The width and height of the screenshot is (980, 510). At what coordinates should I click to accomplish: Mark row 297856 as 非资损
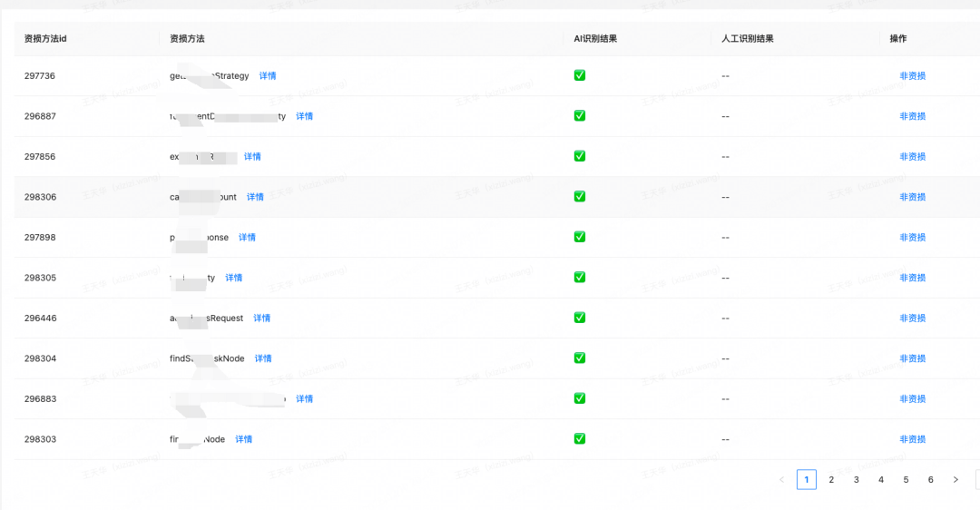913,156
